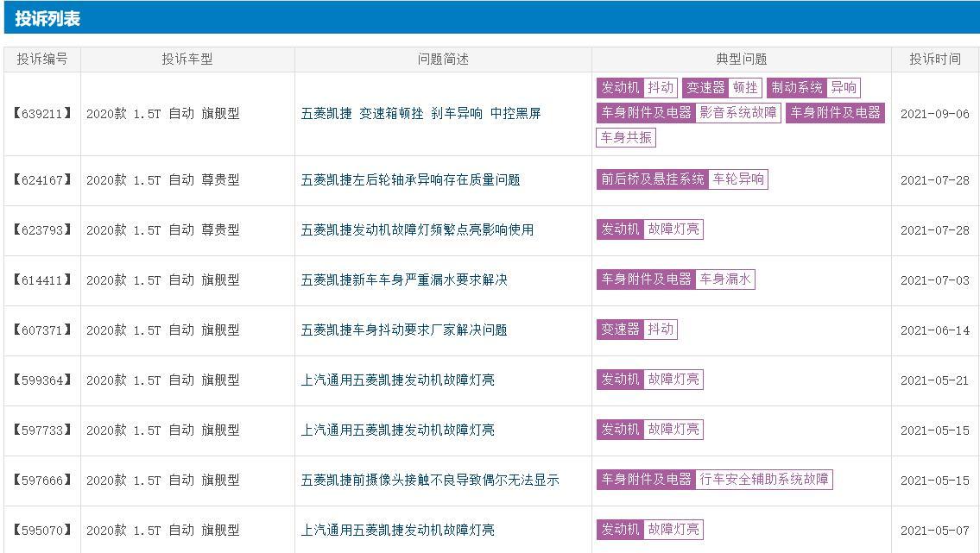980x553 pixels.
Task: Select the date 2021-05-21
Action: pyautogui.click(x=935, y=380)
